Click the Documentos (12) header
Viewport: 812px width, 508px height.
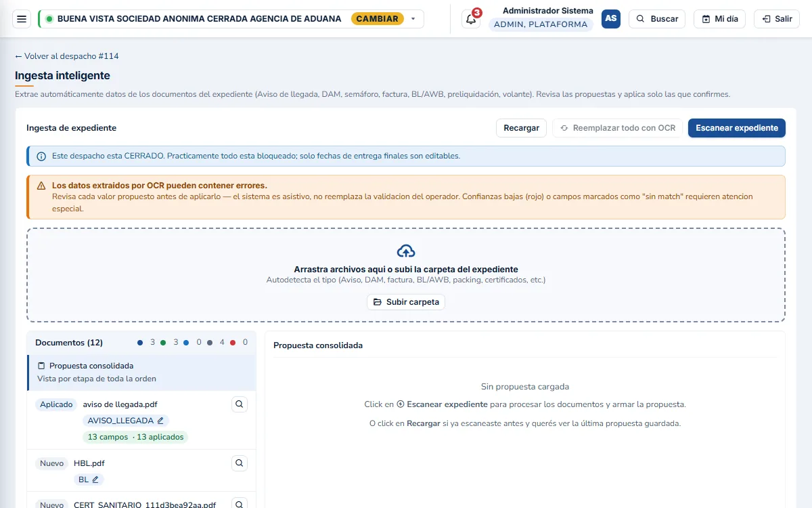pos(69,343)
